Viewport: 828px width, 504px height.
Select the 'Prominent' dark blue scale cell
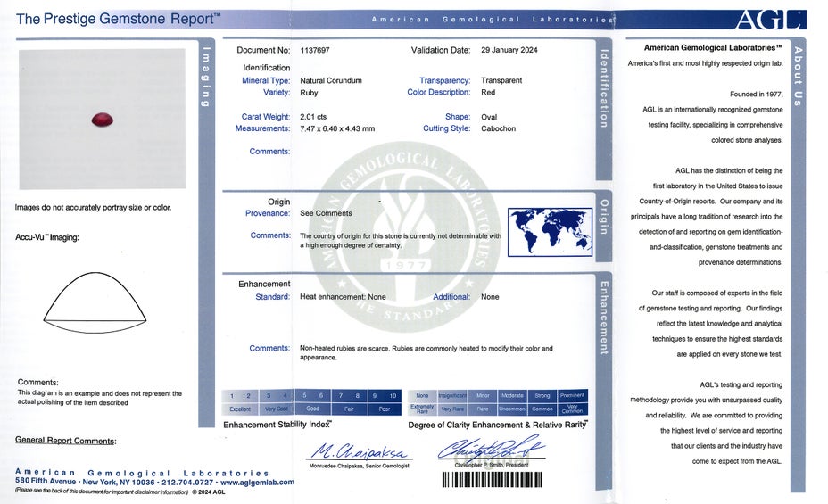pos(572,395)
